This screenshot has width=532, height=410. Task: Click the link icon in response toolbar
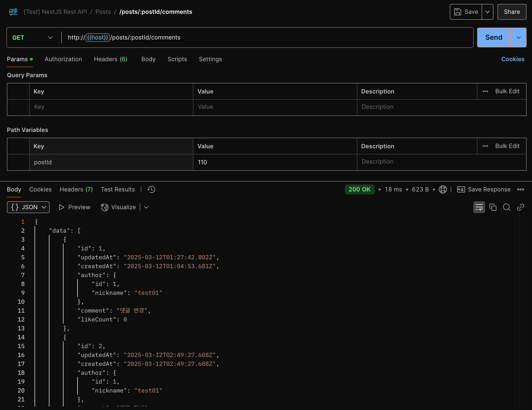tap(520, 207)
